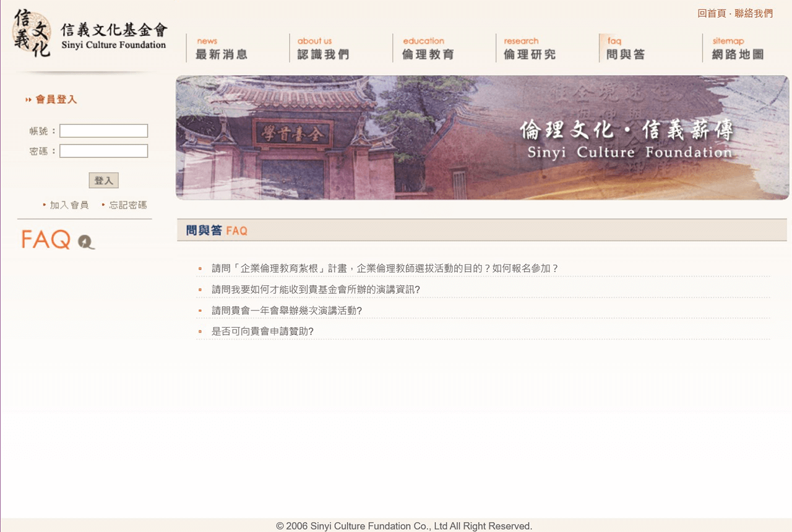Open the 倫理研究 research menu
This screenshot has height=532, width=792.
coord(530,48)
